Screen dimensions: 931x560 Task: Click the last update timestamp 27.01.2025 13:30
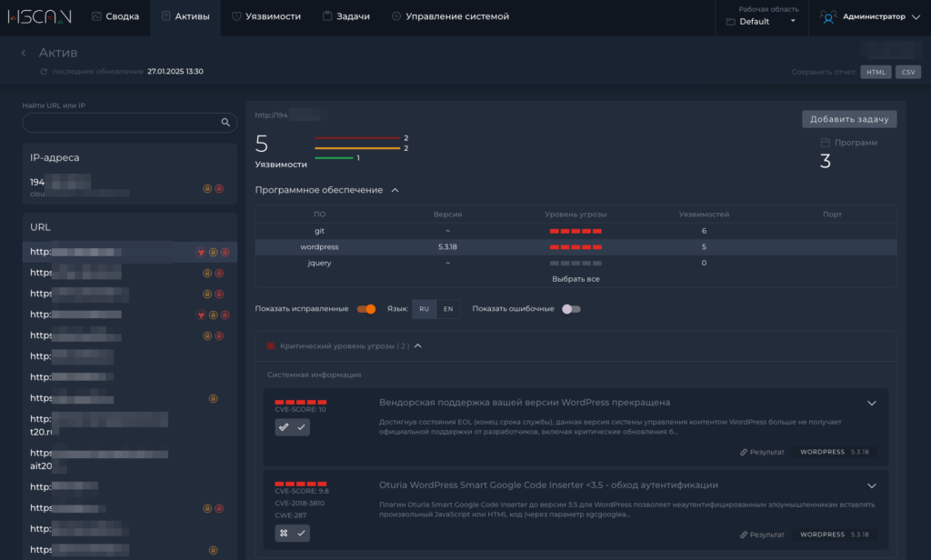(x=175, y=71)
